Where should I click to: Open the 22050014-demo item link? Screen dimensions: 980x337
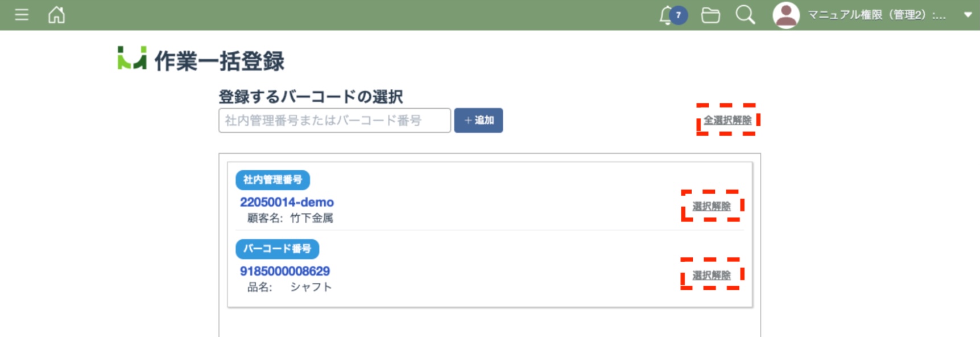pyautogui.click(x=287, y=202)
